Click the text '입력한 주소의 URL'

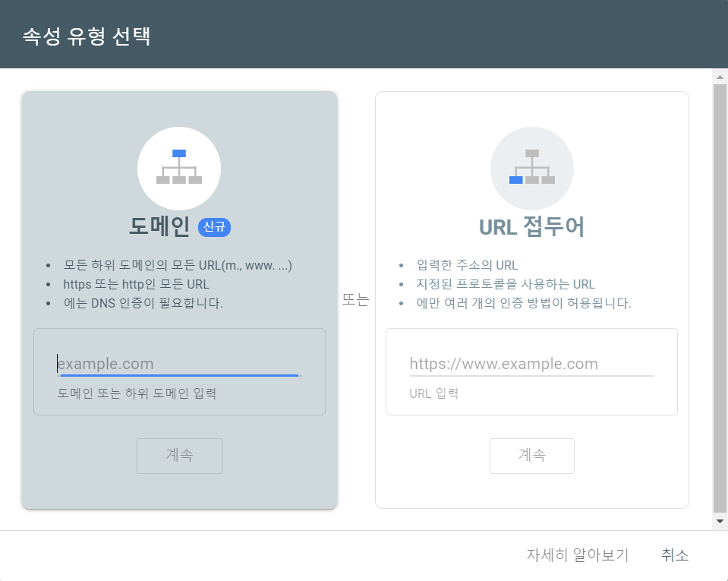(467, 265)
